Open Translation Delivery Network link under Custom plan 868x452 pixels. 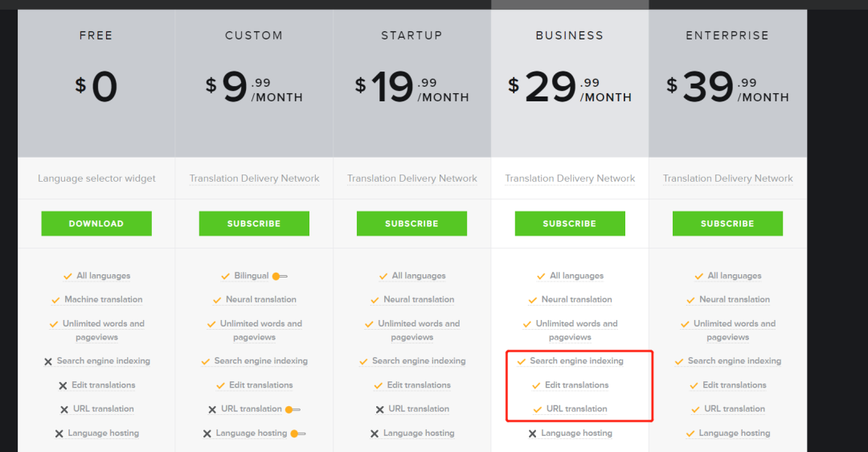click(254, 179)
